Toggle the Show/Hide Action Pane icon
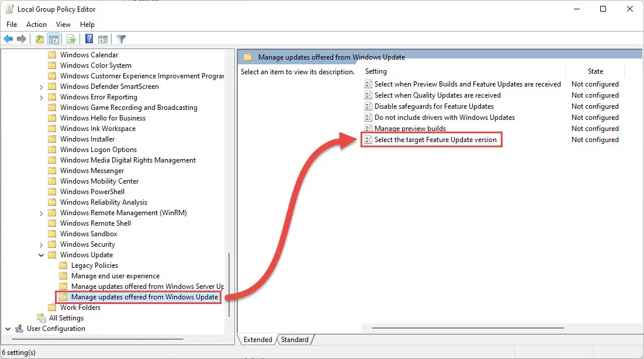644x359 pixels. pyautogui.click(x=103, y=39)
